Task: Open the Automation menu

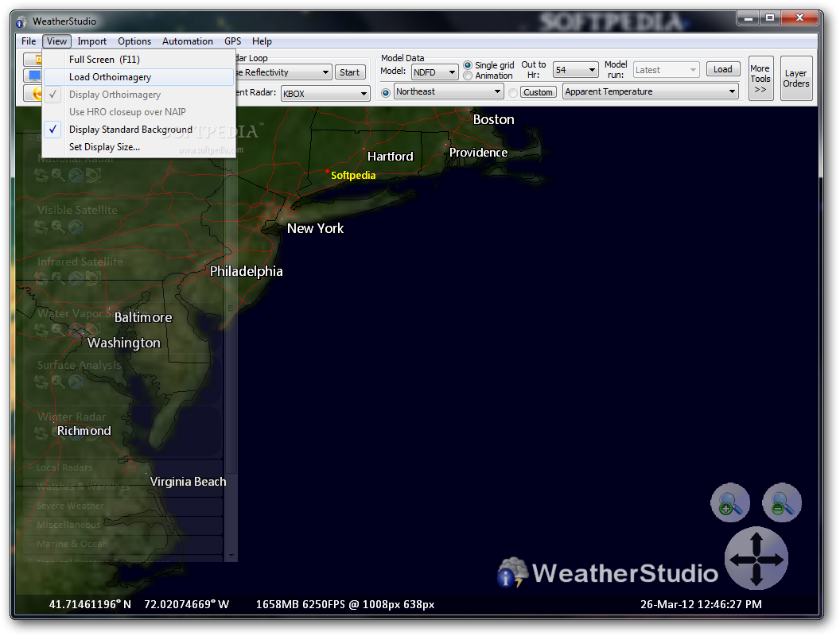Action: tap(188, 41)
